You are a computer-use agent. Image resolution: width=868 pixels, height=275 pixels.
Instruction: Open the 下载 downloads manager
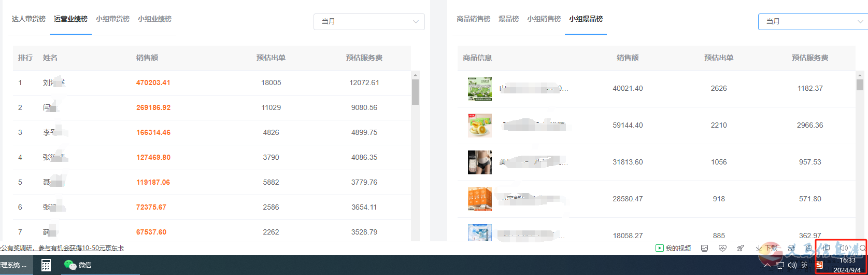pos(767,248)
